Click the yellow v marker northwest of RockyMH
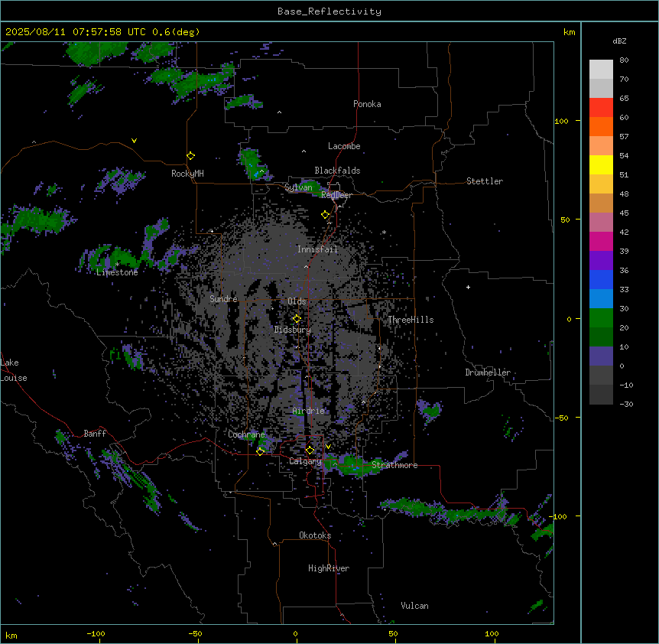659x644 pixels. point(134,141)
